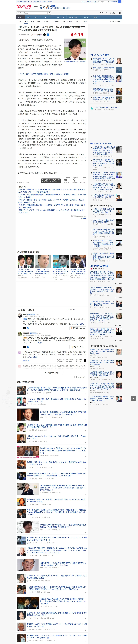Open the 鈴木農水大臣 article photo
Viewport: 138px width, 644px height.
coord(75,49)
